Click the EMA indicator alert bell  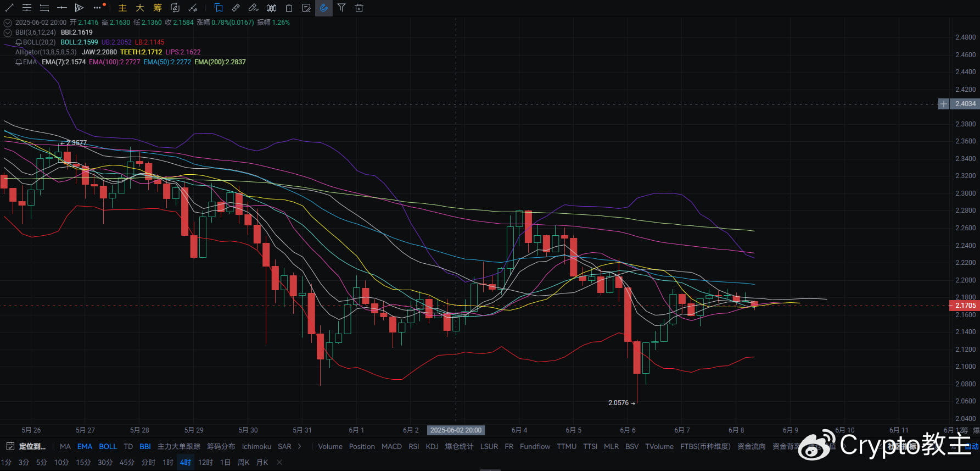(x=19, y=62)
